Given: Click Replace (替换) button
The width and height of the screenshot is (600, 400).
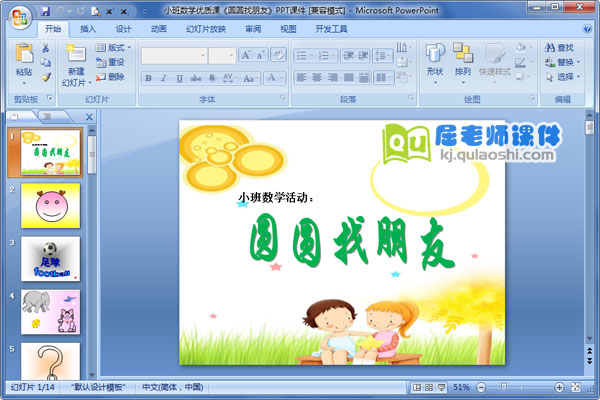Looking at the screenshot, I should pos(562,62).
